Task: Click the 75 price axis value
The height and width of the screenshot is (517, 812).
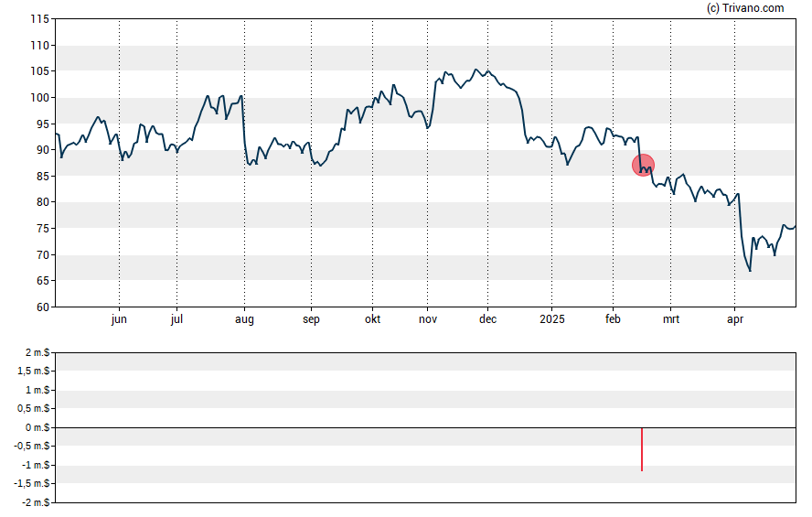Action: click(x=43, y=229)
